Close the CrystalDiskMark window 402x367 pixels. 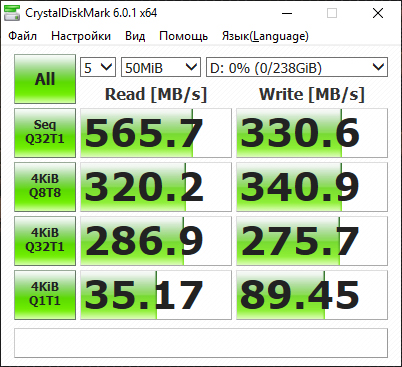pyautogui.click(x=378, y=13)
